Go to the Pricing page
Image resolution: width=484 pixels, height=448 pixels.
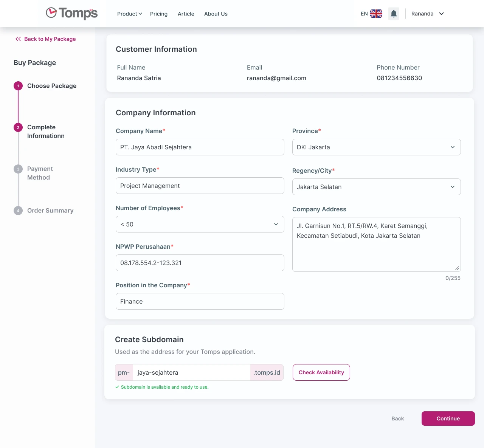[159, 14]
